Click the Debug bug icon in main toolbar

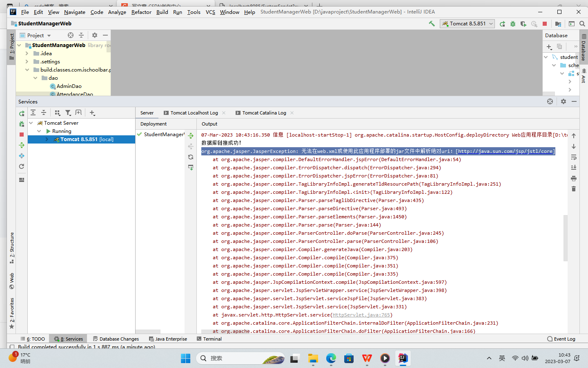[x=513, y=24]
